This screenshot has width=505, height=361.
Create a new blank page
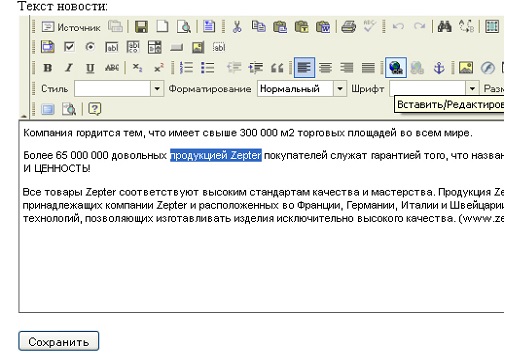click(162, 27)
